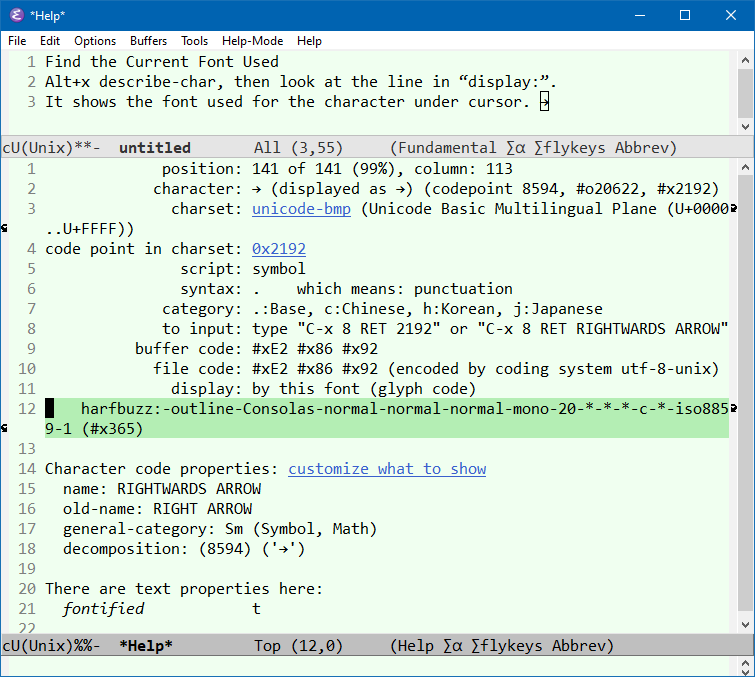Viewport: 755px width, 677px height.
Task: Click 'cU(Unix)**-' coding indicator in mode line
Action: click(51, 147)
